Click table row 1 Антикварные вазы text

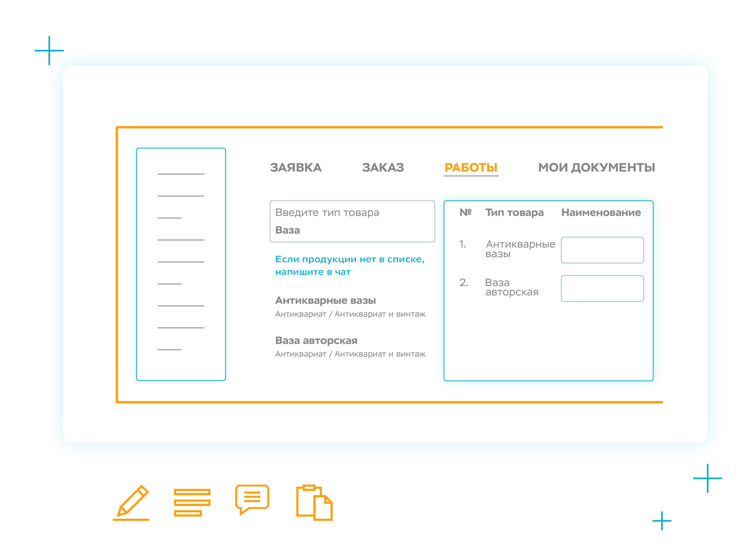coord(520,249)
